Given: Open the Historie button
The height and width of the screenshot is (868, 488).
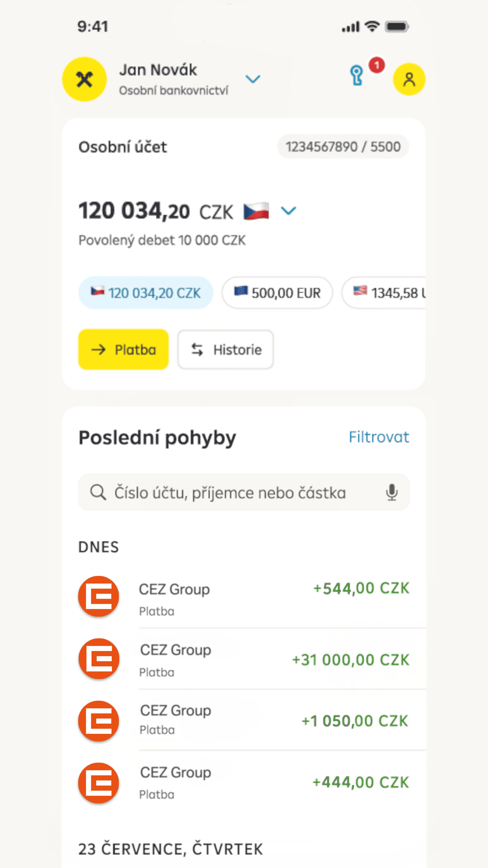Looking at the screenshot, I should coord(225,349).
